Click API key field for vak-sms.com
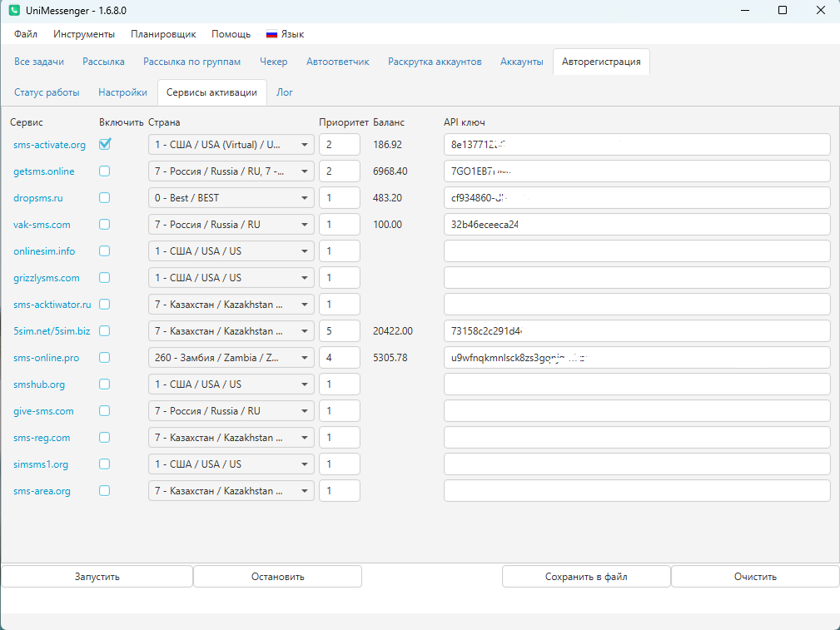The image size is (840, 630). tap(637, 225)
